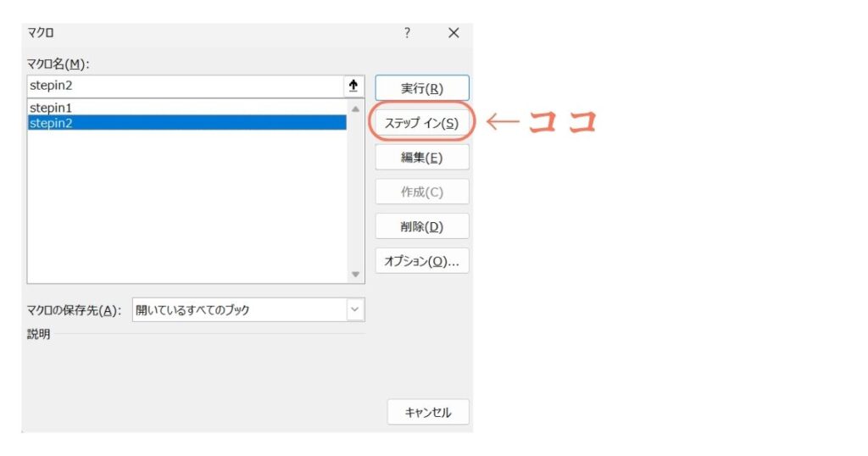Close the マクロ dialog window
The image size is (868, 456).
[453, 33]
